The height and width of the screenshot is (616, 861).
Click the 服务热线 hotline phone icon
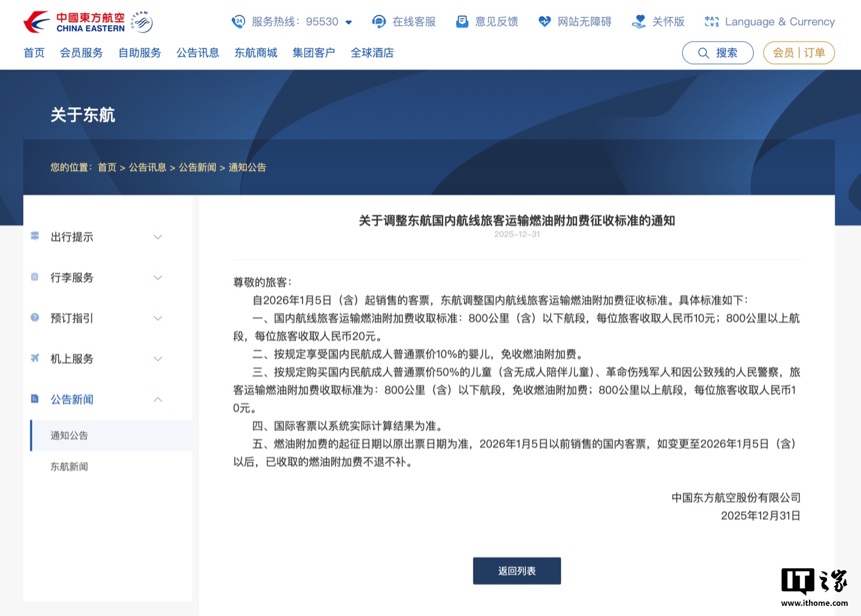(x=237, y=21)
